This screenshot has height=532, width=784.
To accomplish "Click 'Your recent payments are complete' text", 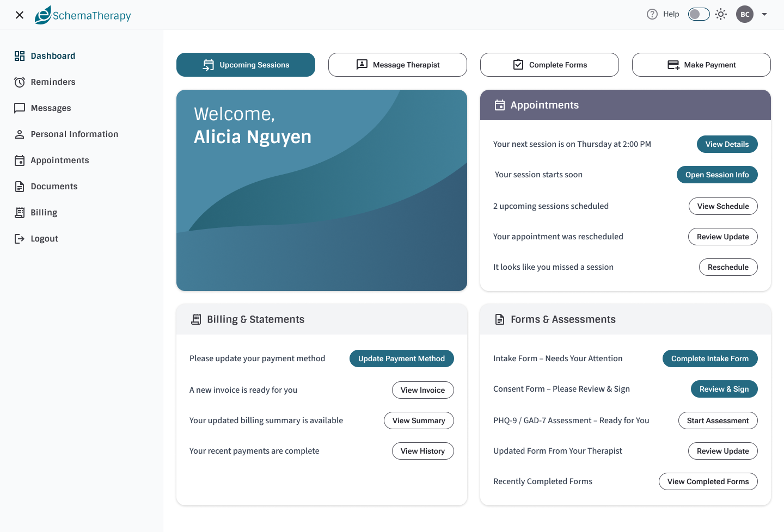I will point(254,451).
